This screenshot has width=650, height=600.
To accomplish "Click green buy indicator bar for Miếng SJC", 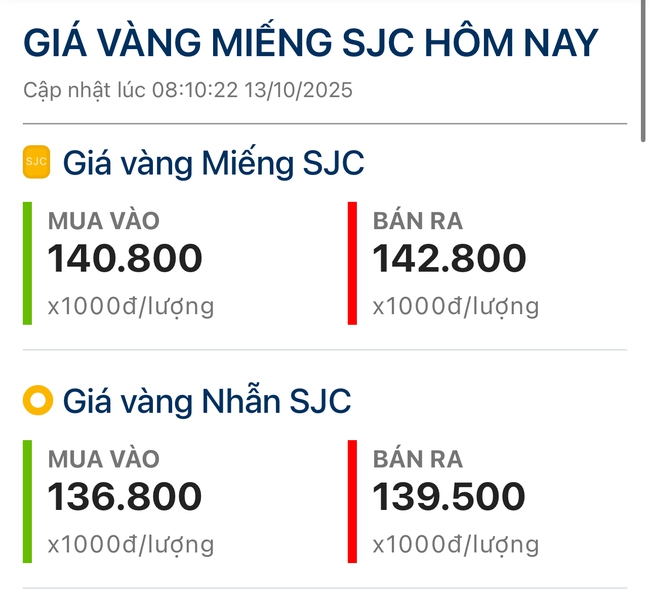I will (28, 263).
